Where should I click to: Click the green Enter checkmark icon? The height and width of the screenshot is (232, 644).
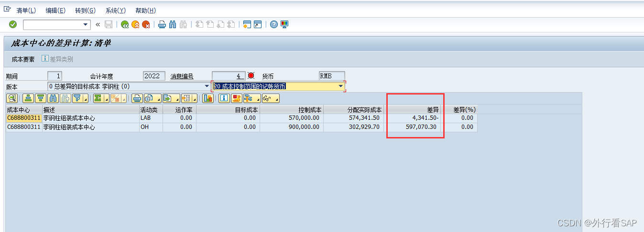pos(13,24)
